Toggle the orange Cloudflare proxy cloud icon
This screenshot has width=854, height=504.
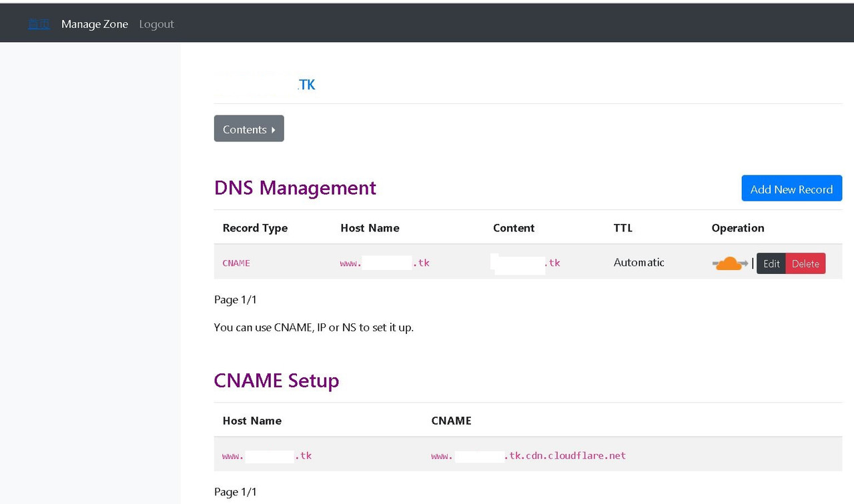[x=730, y=263]
